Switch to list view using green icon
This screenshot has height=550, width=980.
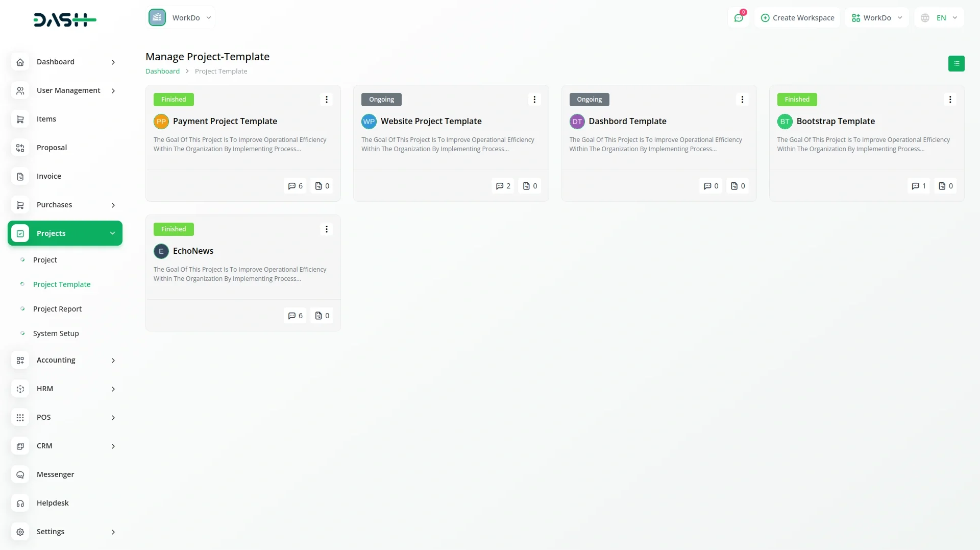pyautogui.click(x=956, y=64)
